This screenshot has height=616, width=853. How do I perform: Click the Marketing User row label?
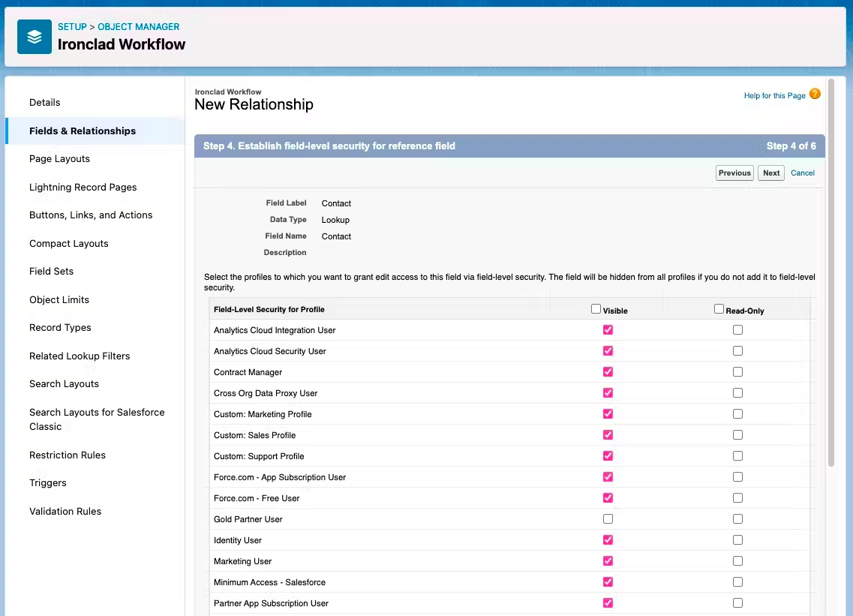pyautogui.click(x=242, y=561)
